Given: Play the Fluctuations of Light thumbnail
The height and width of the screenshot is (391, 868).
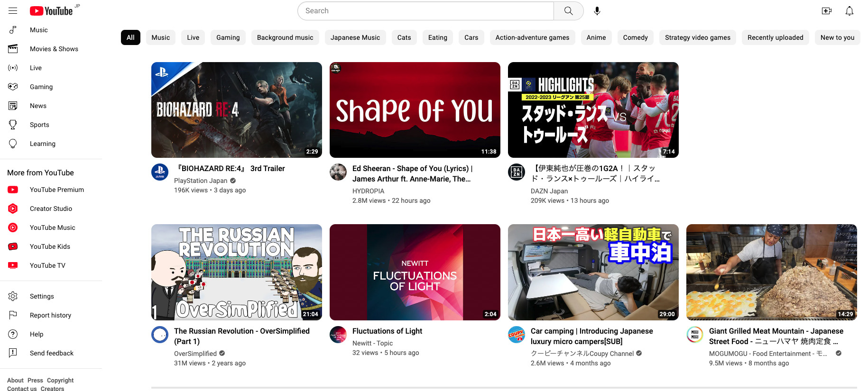Looking at the screenshot, I should coord(415,272).
